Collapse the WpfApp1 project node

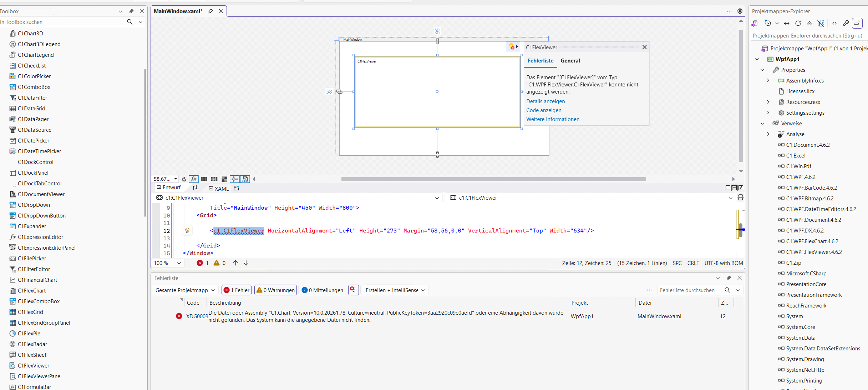pyautogui.click(x=757, y=59)
